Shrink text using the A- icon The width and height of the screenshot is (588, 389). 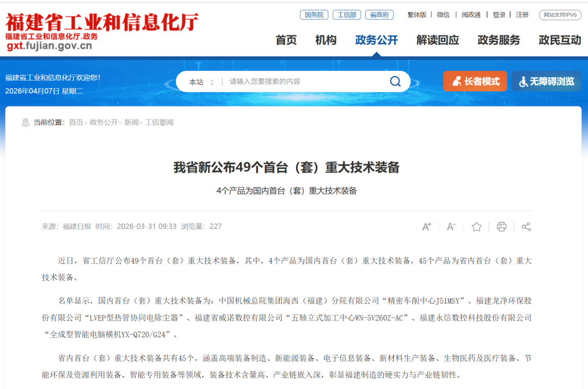pos(451,226)
